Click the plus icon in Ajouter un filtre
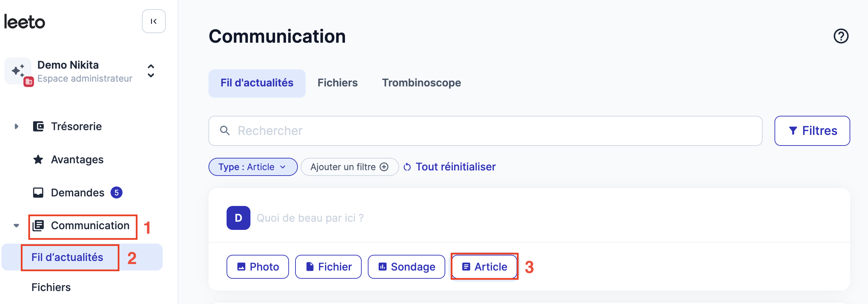The width and height of the screenshot is (868, 304). click(384, 167)
